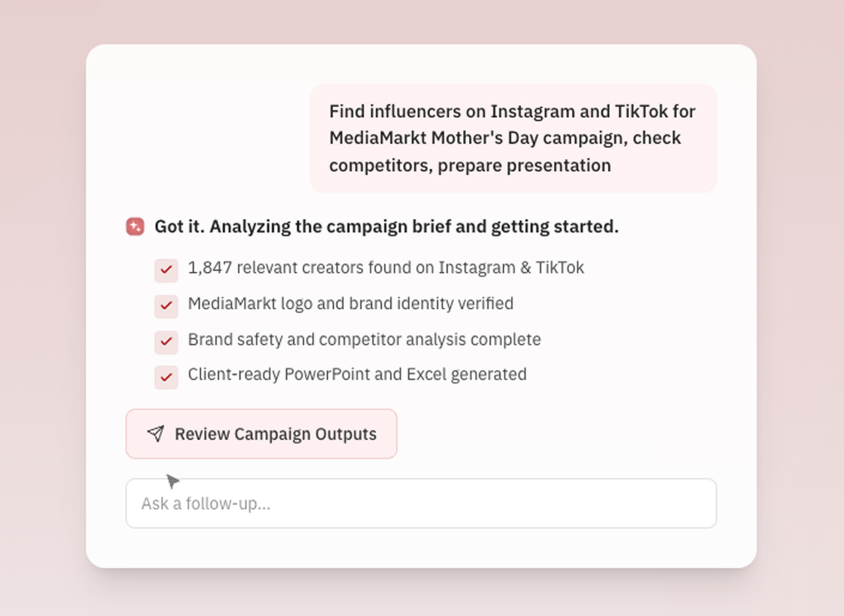Click the '1,847 relevant creators found' text
844x616 pixels.
tap(386, 268)
